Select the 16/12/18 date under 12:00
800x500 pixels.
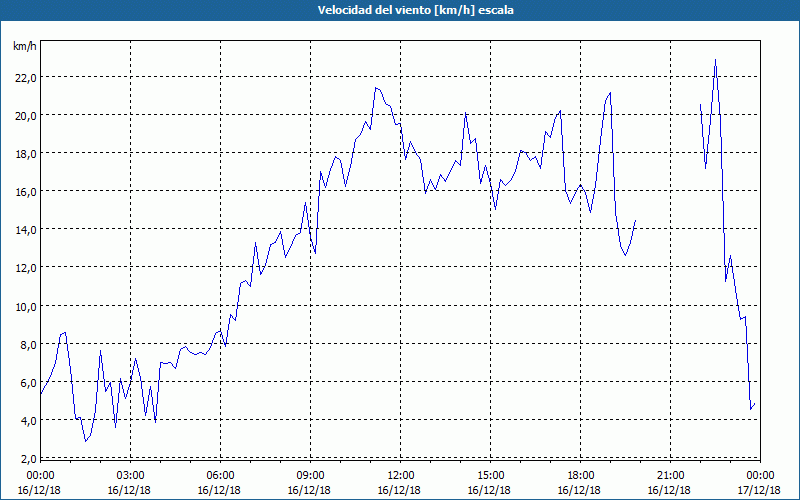[399, 490]
